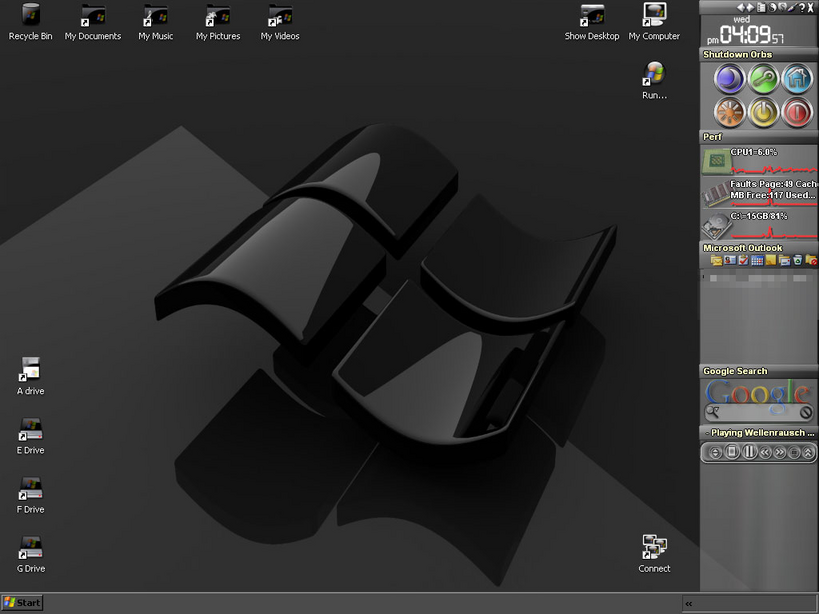Click the blue moon sleep orb
819x614 pixels.
(x=728, y=78)
